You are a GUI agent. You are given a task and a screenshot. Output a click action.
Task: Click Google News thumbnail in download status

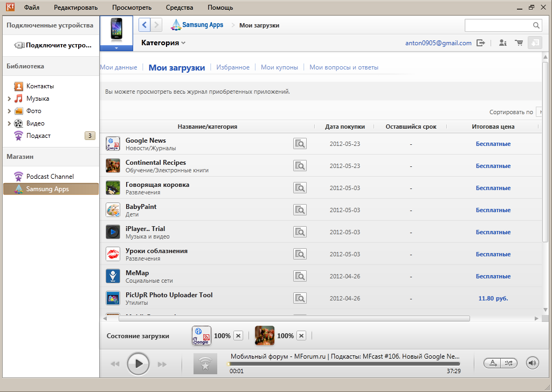click(202, 335)
